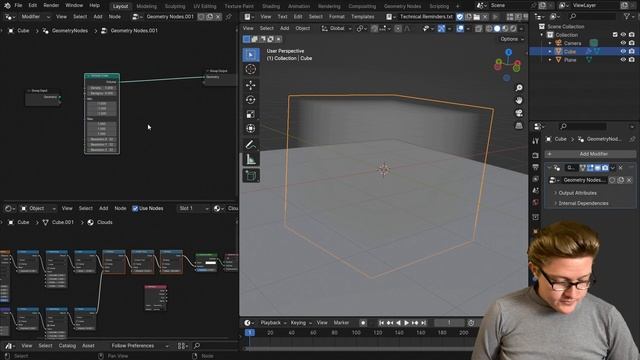This screenshot has width=640, height=360.
Task: Remove the Geometry Nodes modifier with X
Action: (620, 168)
